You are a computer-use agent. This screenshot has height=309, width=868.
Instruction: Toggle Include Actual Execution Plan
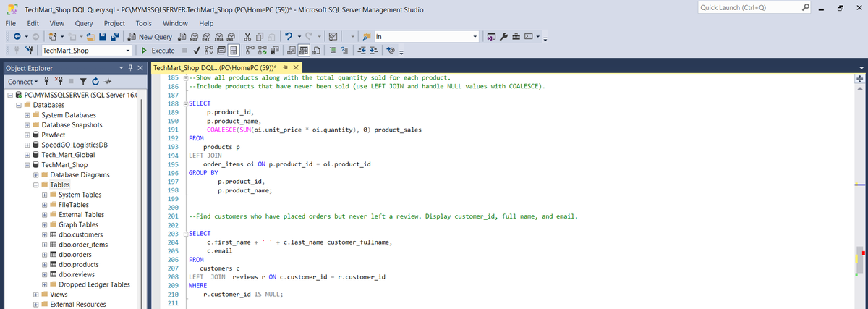point(250,51)
